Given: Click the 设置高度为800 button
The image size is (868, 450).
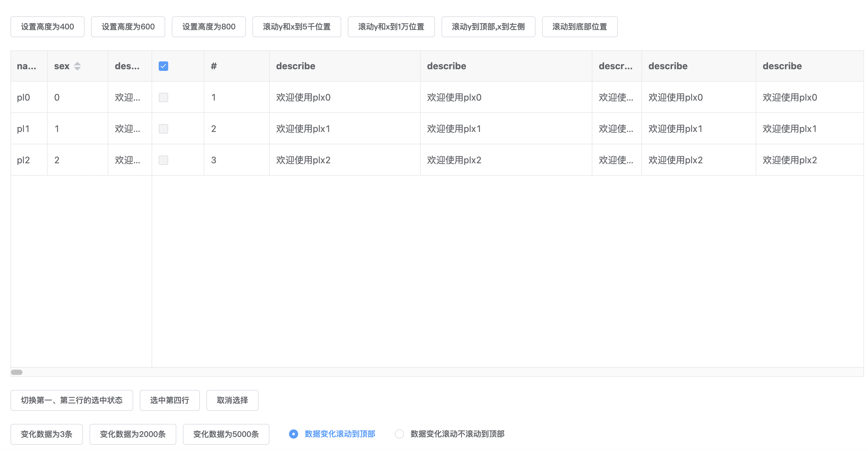Looking at the screenshot, I should [209, 27].
